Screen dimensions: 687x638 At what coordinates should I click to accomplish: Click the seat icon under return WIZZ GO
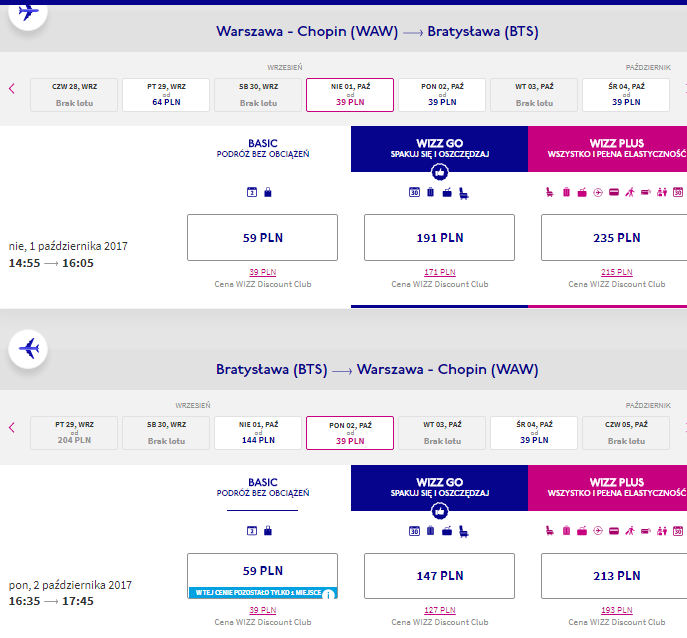click(x=464, y=532)
